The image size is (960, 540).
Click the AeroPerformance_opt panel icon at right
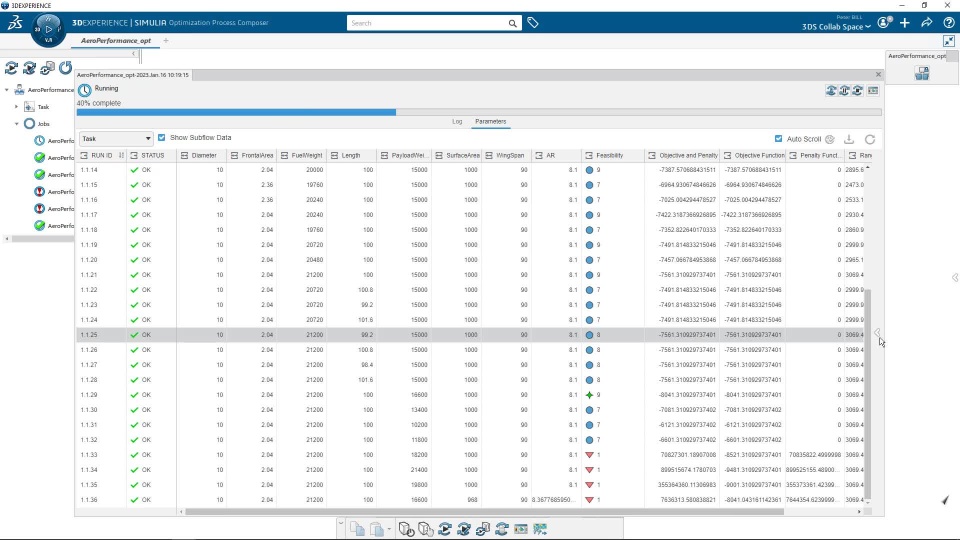pos(922,73)
